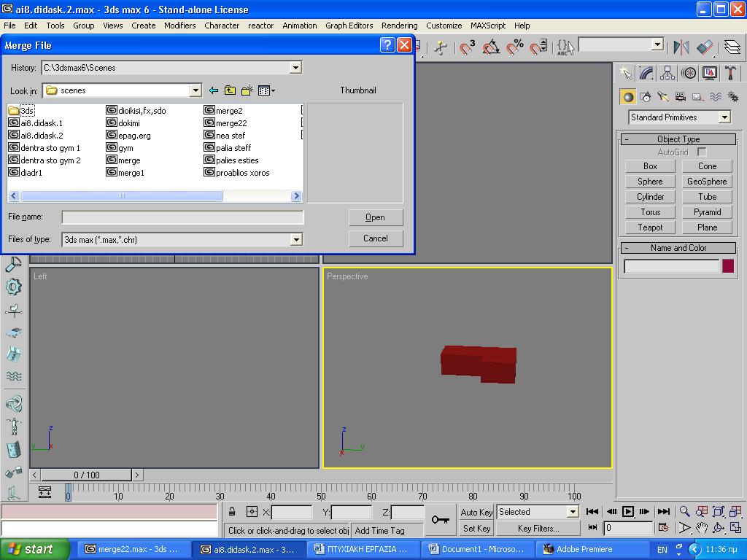Image resolution: width=747 pixels, height=560 pixels.
Task: Click the Play Animation button
Action: (628, 511)
